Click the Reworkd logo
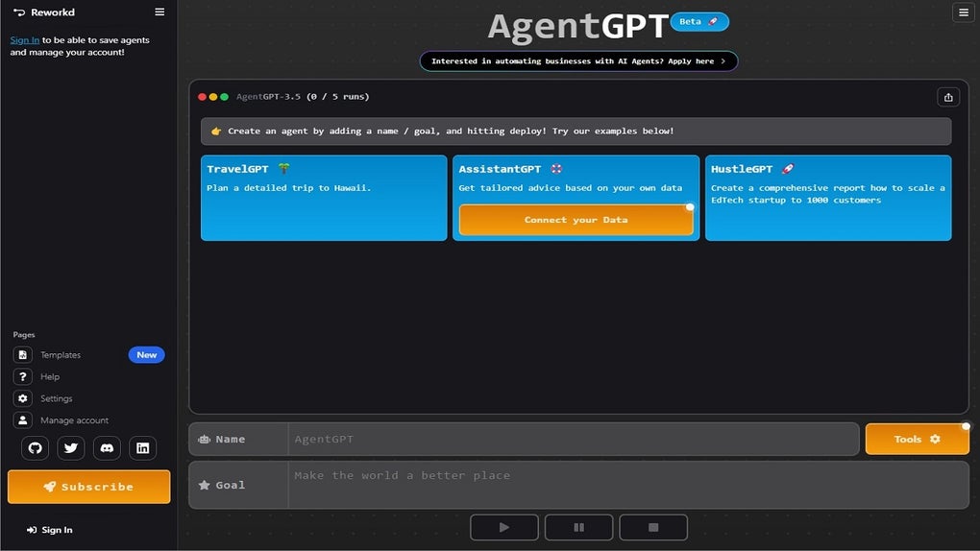 coord(44,12)
